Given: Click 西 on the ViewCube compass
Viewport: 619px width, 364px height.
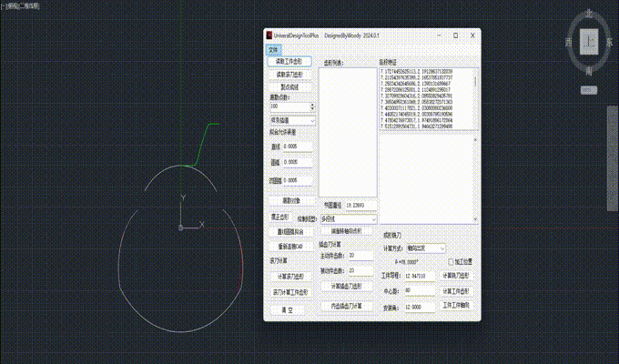Looking at the screenshot, I should [569, 42].
